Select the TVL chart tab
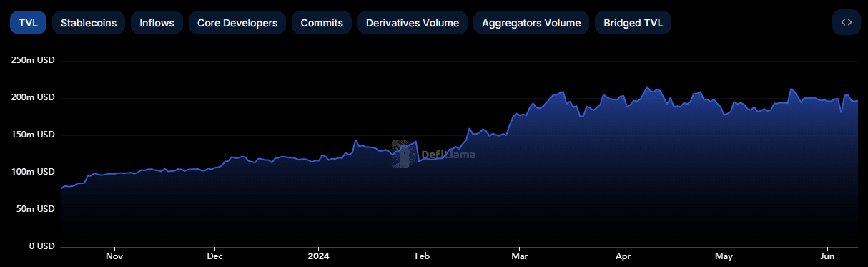This screenshot has height=267, width=868. [x=29, y=23]
